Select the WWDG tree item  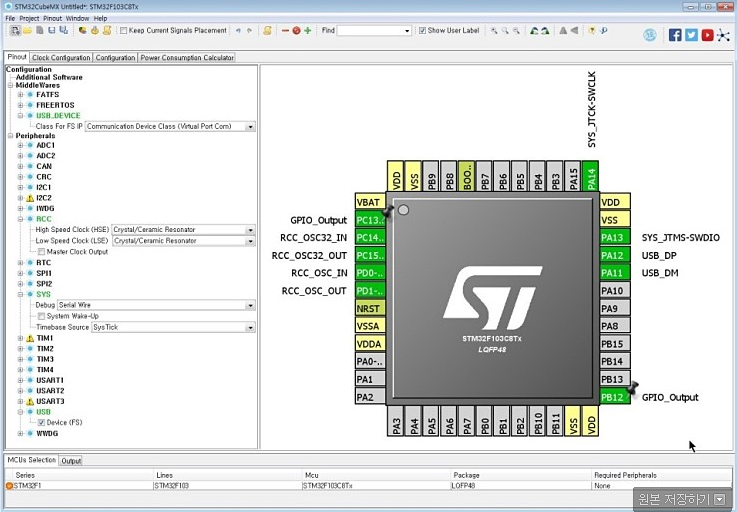pos(47,433)
